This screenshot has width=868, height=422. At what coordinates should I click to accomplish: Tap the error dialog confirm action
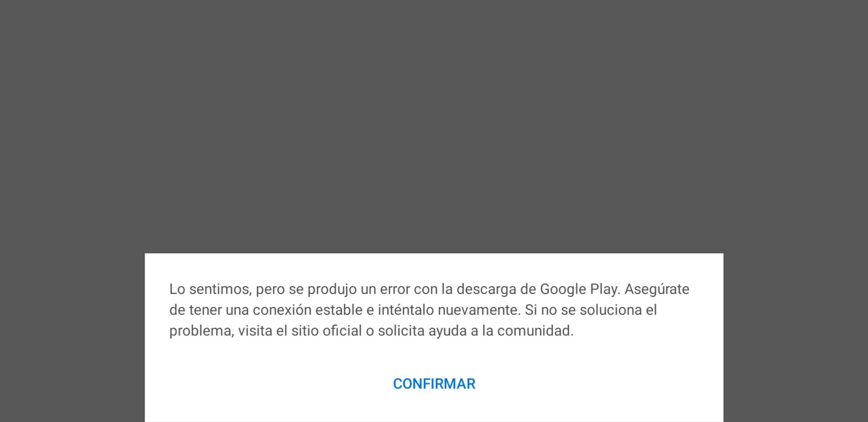(x=434, y=383)
